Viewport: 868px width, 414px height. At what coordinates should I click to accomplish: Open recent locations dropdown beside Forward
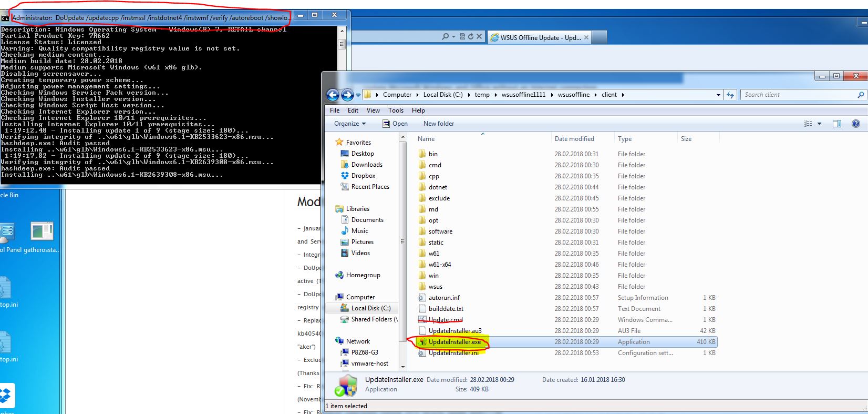(x=358, y=95)
